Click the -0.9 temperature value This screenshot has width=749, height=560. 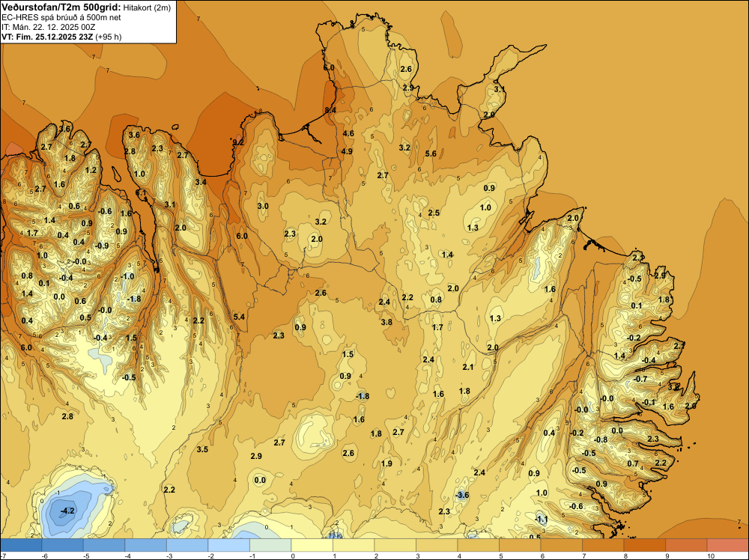[102, 246]
